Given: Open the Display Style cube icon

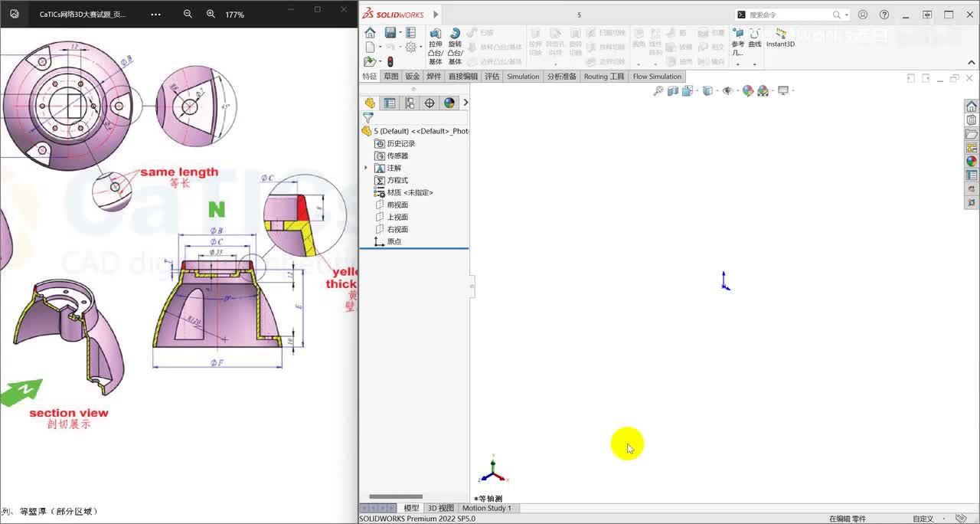Looking at the screenshot, I should [707, 90].
